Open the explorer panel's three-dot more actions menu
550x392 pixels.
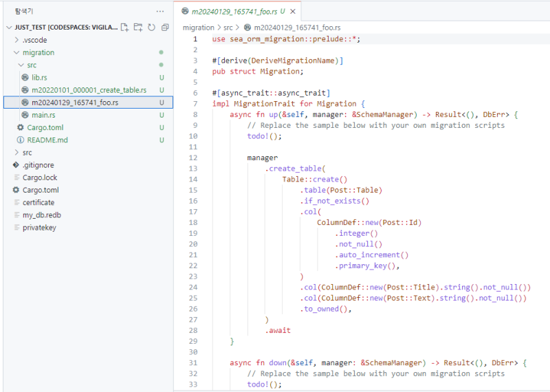[x=160, y=12]
